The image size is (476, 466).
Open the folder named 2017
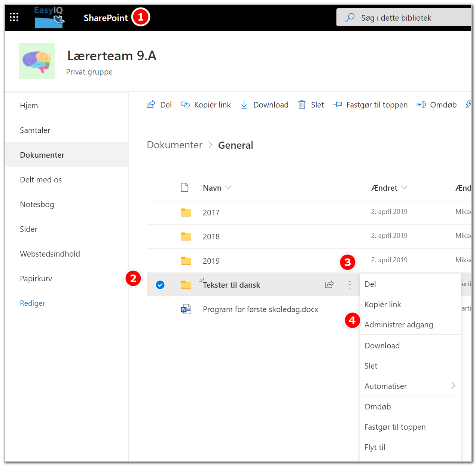tap(211, 213)
